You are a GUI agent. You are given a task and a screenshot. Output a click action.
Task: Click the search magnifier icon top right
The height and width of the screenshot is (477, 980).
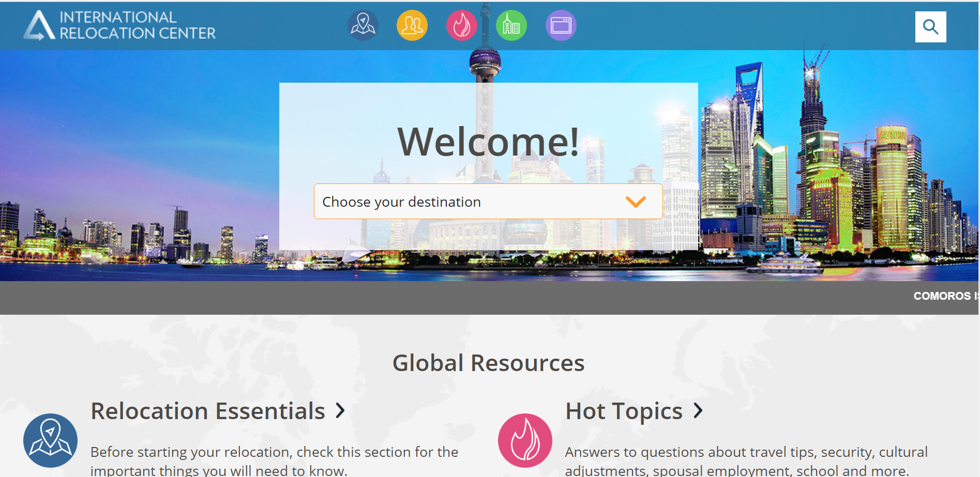(931, 26)
